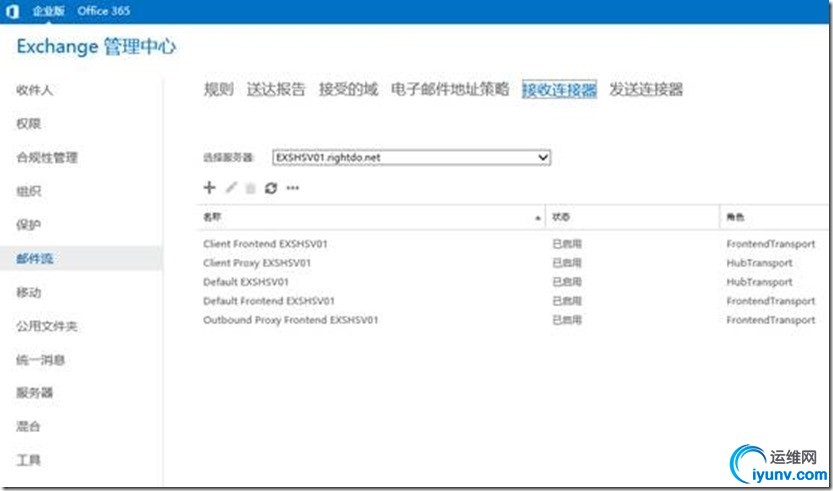The height and width of the screenshot is (491, 833).
Task: Open 服务器 in sidebar
Action: pyautogui.click(x=35, y=393)
